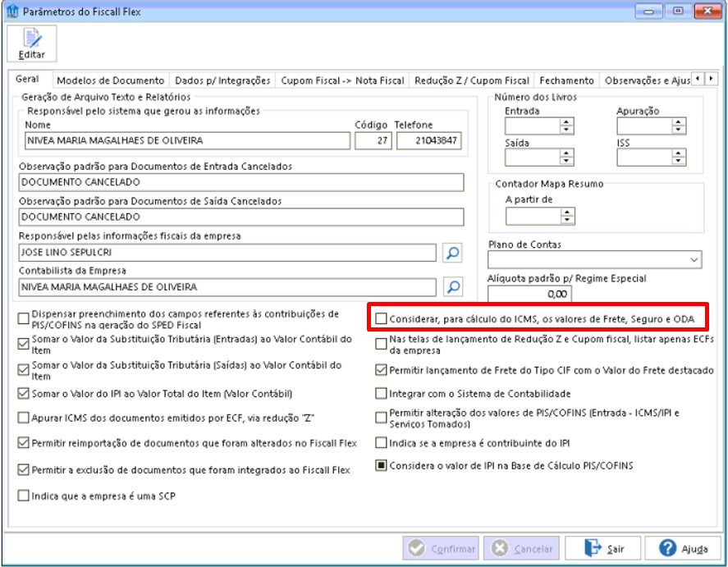Click the ISS number input box

(x=644, y=158)
